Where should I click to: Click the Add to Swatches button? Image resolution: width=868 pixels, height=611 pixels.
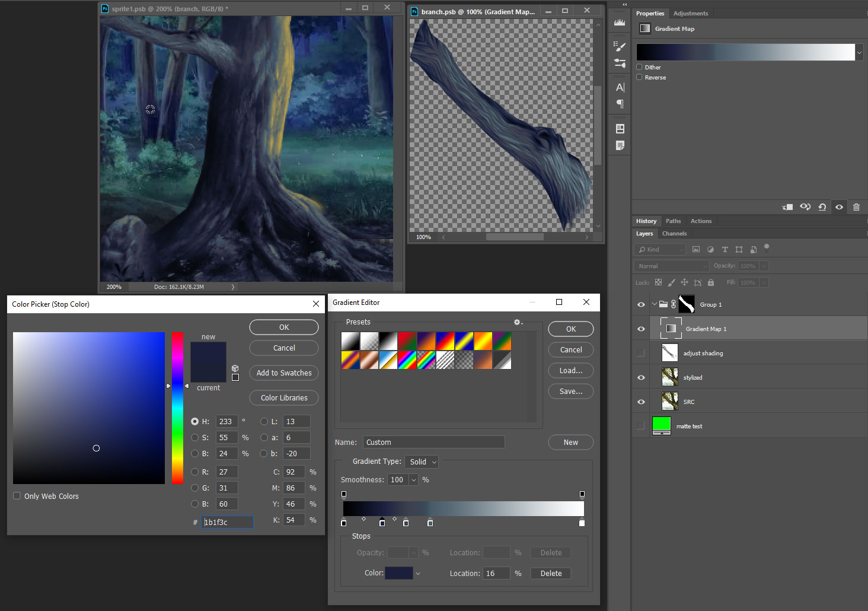tap(283, 373)
